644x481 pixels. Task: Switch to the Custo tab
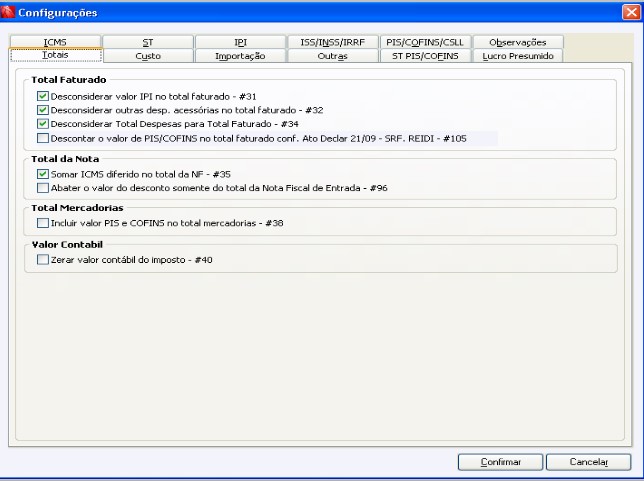148,56
